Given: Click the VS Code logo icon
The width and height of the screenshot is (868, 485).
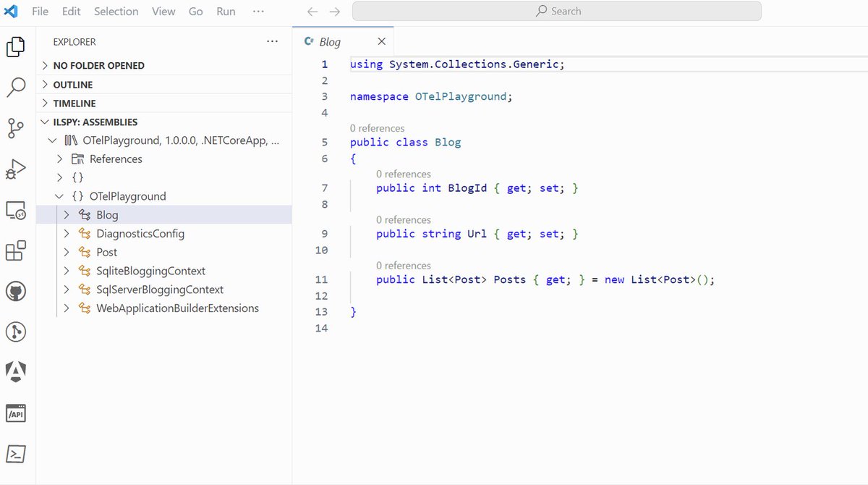Looking at the screenshot, I should click(11, 12).
